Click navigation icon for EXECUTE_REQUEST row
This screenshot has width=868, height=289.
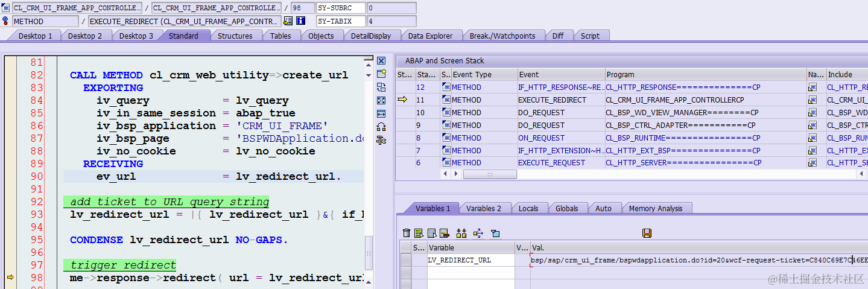coord(813,163)
